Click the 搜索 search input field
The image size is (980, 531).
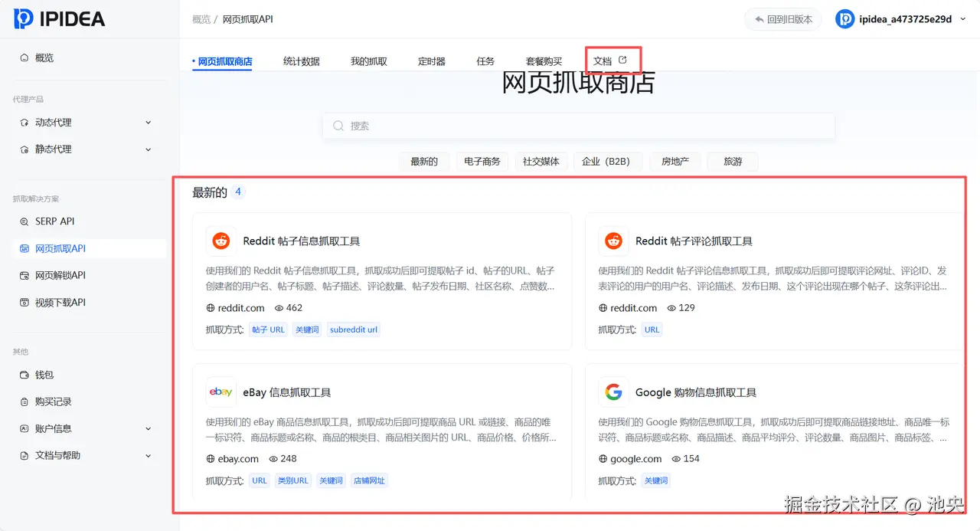pyautogui.click(x=579, y=126)
